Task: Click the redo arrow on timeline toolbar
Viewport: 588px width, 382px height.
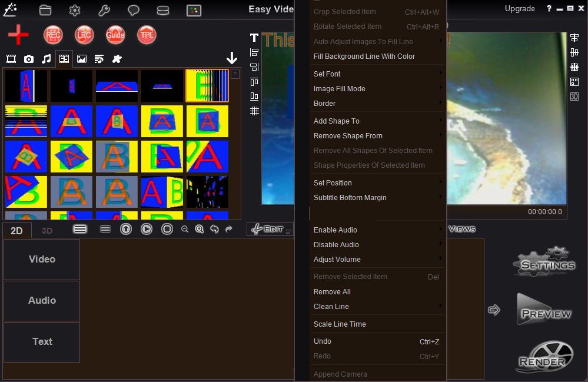Action: [x=229, y=229]
